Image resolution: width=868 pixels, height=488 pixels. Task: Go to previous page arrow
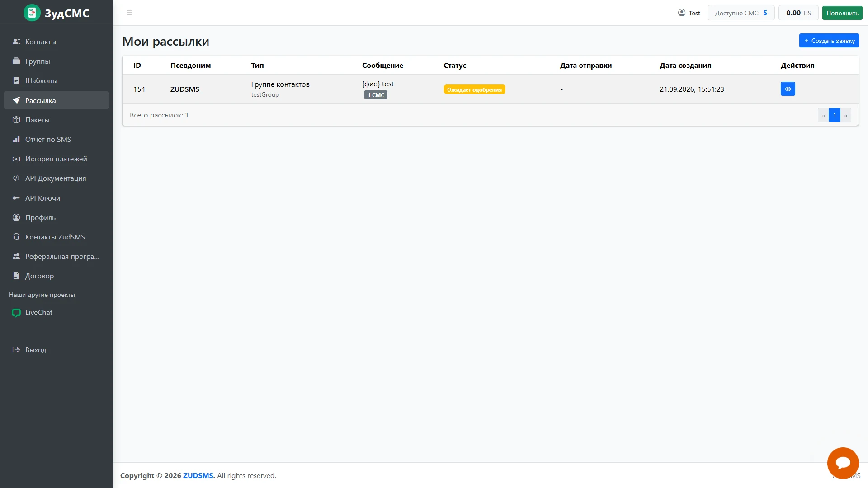coord(823,115)
